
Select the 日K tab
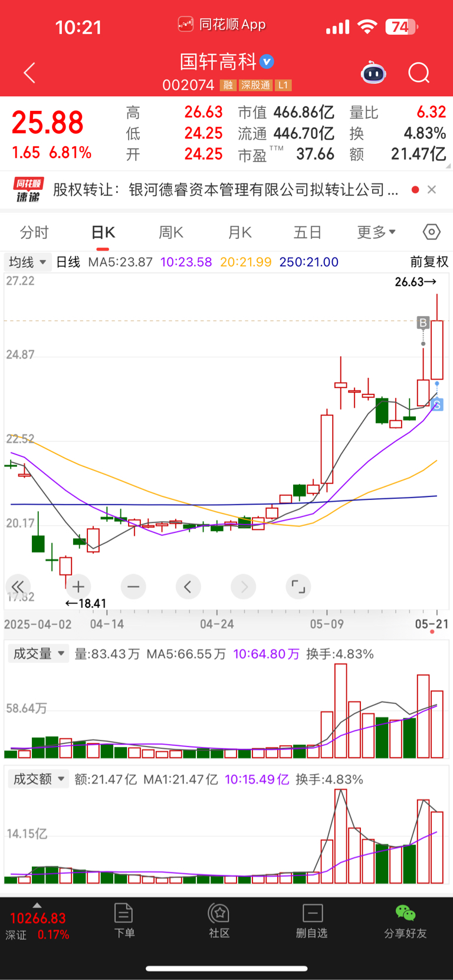point(103,232)
